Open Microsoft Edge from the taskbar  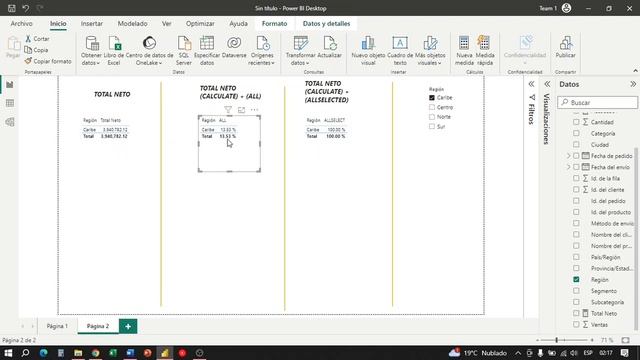pyautogui.click(x=43, y=353)
